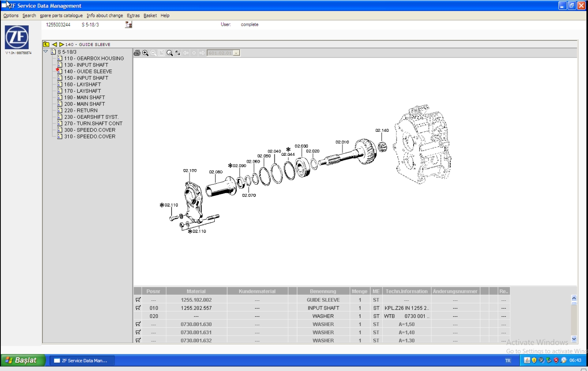This screenshot has height=371, width=588.
Task: Open the Basket menu
Action: click(x=150, y=15)
